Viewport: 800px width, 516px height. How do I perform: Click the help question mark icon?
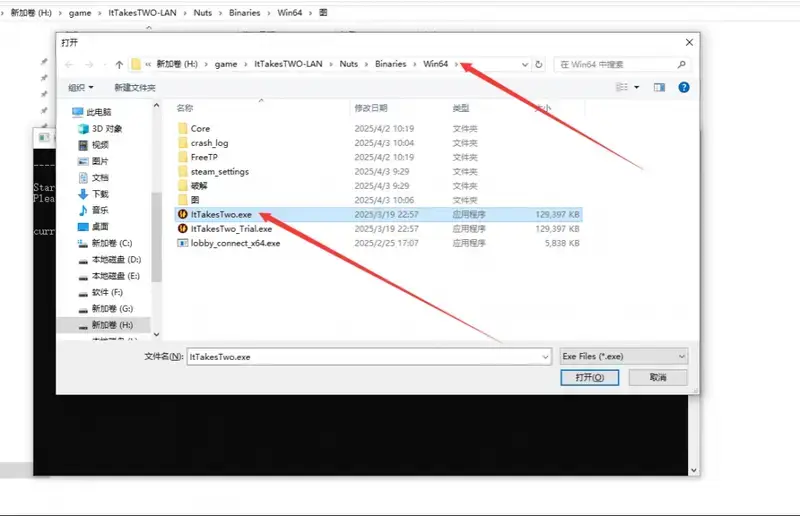click(x=684, y=87)
